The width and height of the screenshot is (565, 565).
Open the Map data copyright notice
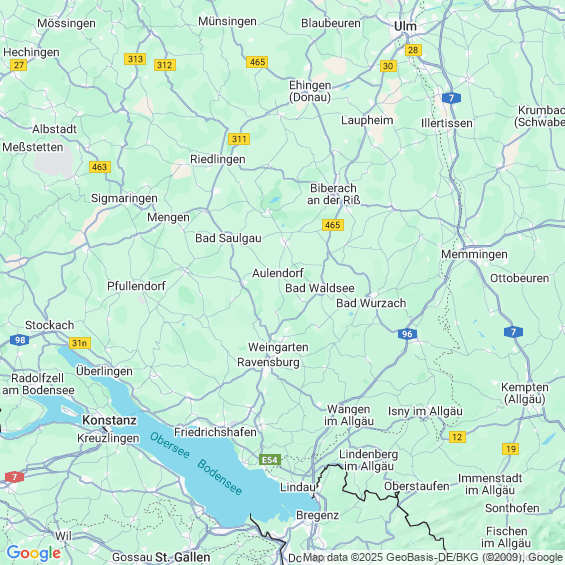[433, 557]
